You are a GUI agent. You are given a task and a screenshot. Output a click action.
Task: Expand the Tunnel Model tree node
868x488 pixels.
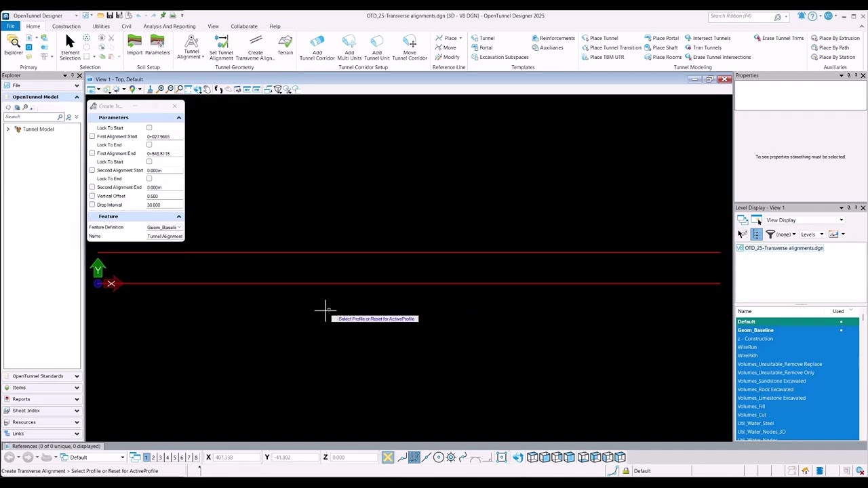[x=8, y=129]
